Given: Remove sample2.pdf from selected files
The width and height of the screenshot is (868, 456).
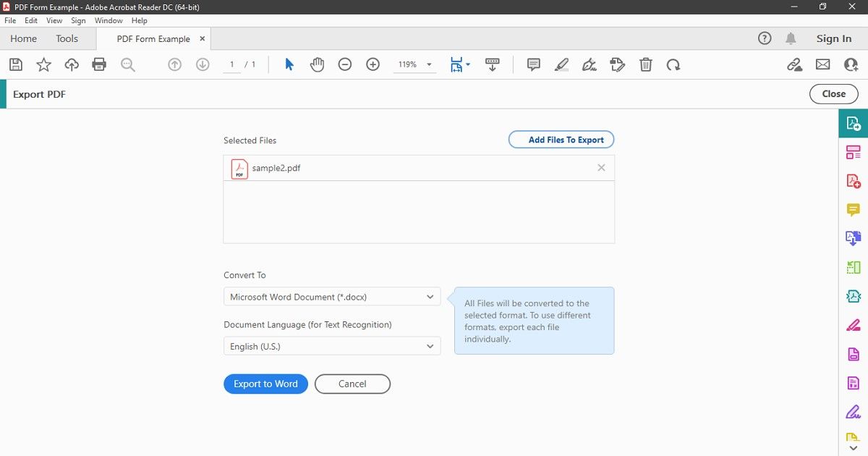Looking at the screenshot, I should [601, 167].
